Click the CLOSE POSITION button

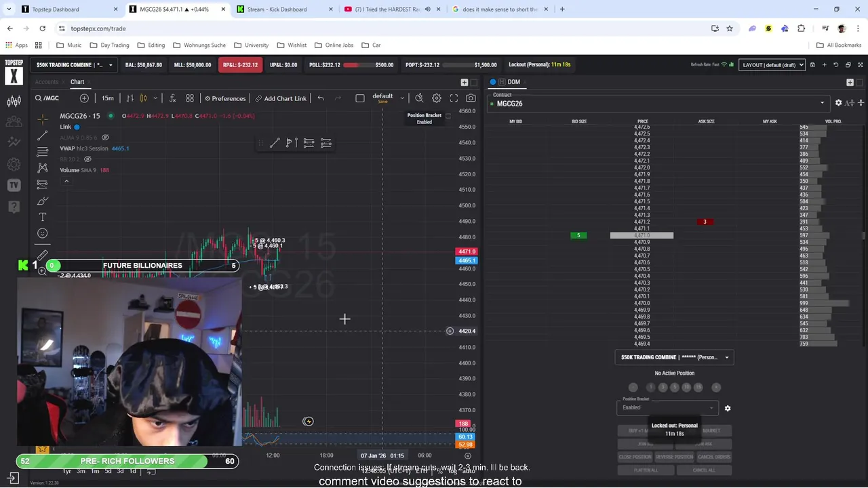[635, 457]
